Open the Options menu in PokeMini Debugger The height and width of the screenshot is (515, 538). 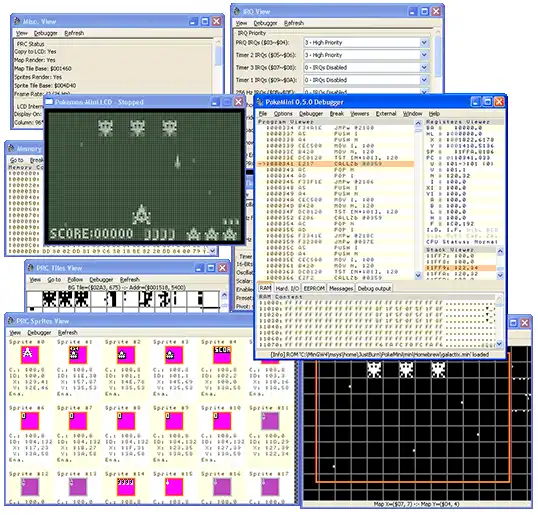pos(283,114)
